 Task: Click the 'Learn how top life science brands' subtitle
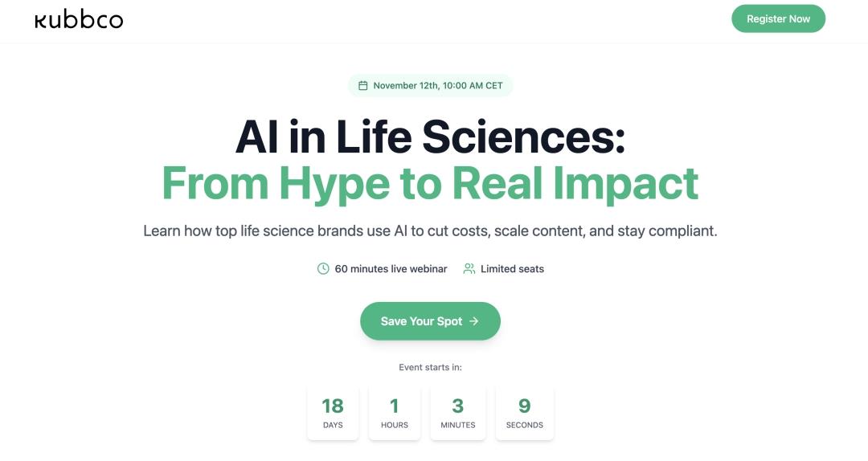tap(430, 231)
